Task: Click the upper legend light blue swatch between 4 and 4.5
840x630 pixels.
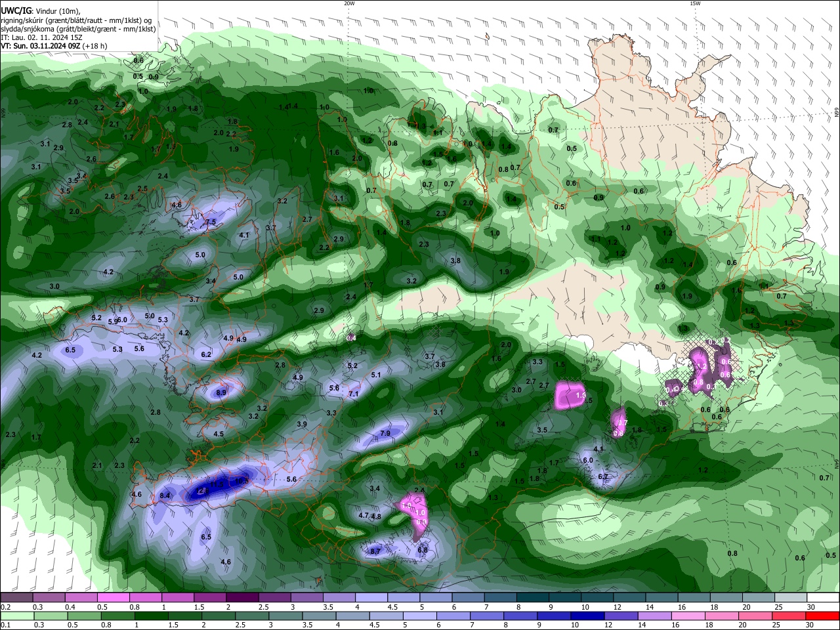Action: click(371, 597)
